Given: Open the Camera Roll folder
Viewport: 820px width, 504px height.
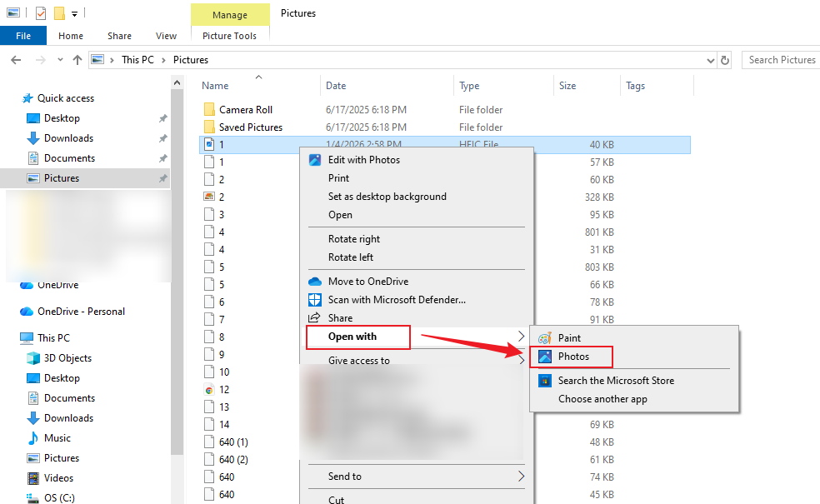Looking at the screenshot, I should tap(246, 110).
